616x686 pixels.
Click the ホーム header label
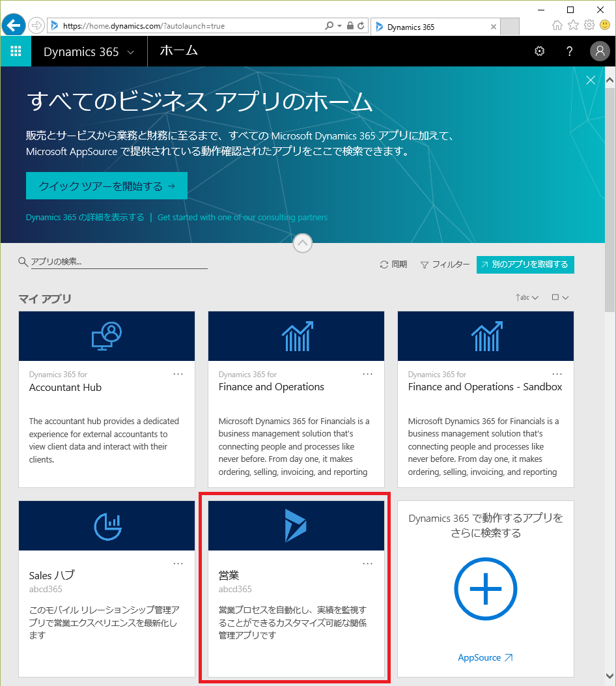(178, 51)
